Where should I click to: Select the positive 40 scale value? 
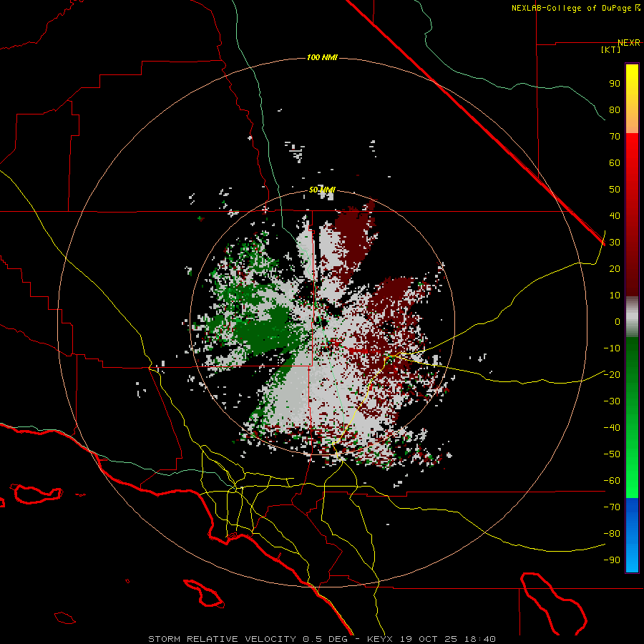(615, 216)
